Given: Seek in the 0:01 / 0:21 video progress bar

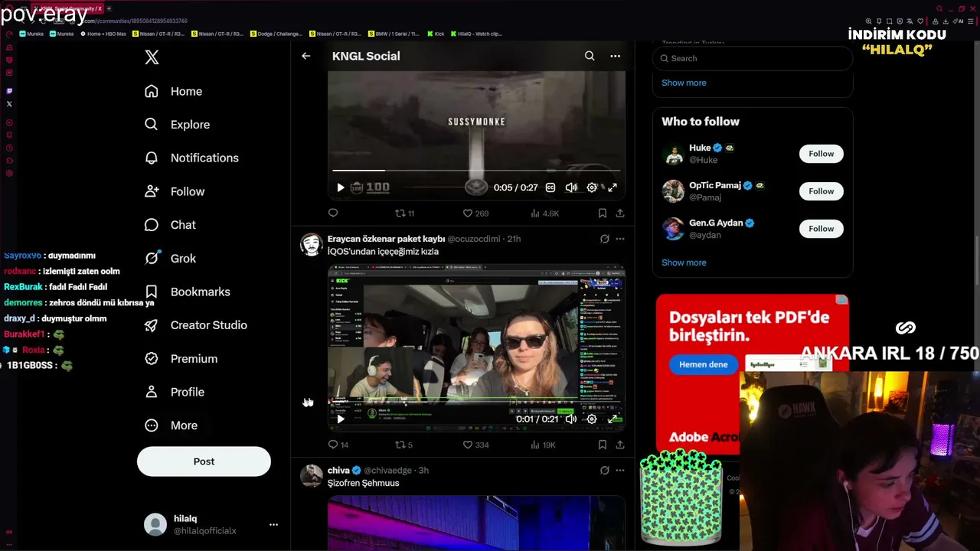Looking at the screenshot, I should [x=476, y=401].
